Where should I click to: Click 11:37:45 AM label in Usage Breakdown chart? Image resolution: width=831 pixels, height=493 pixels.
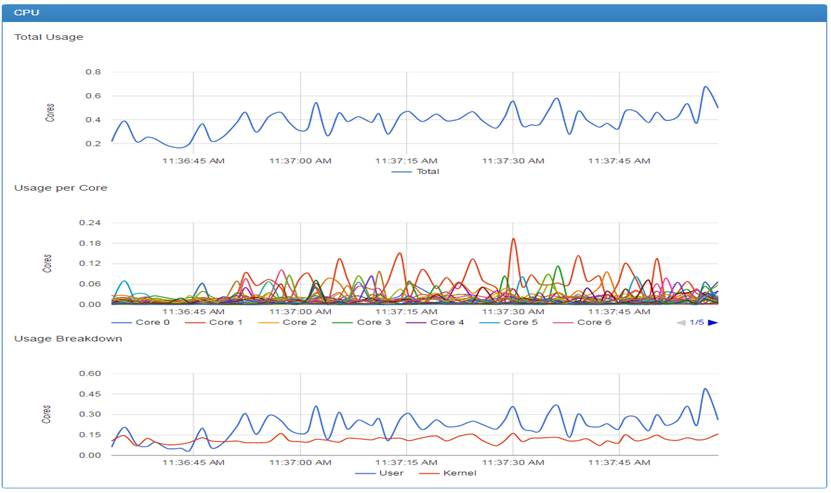619,462
